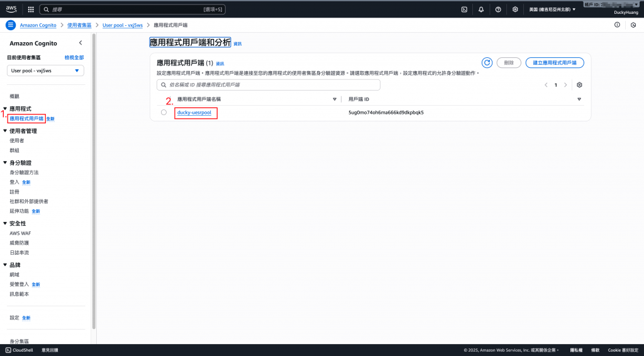Screen dimensions: 644x356
Task: Open the 條款 footer link
Action: tap(595, 350)
